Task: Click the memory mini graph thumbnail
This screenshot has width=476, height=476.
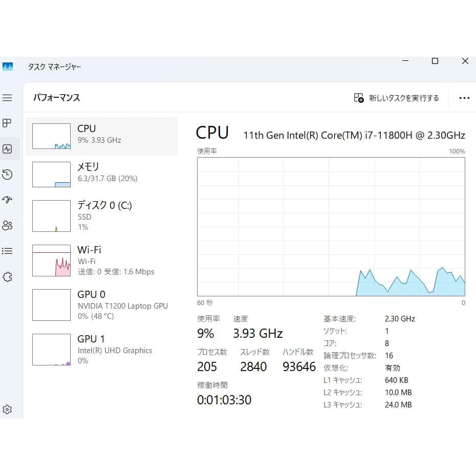Action: [51, 175]
